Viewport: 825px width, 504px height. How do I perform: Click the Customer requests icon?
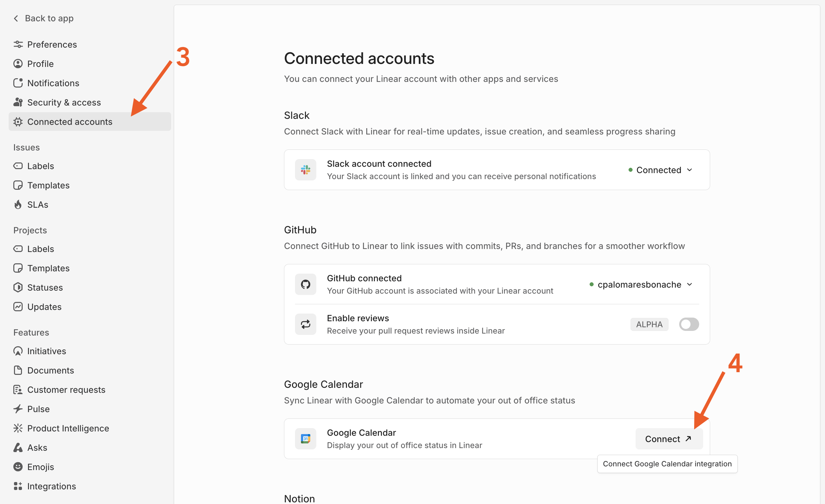pyautogui.click(x=18, y=389)
